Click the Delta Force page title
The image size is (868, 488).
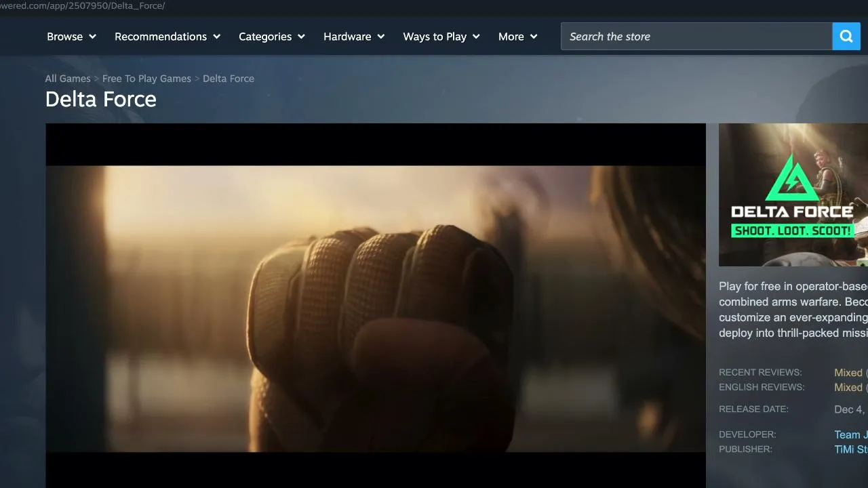pyautogui.click(x=101, y=100)
